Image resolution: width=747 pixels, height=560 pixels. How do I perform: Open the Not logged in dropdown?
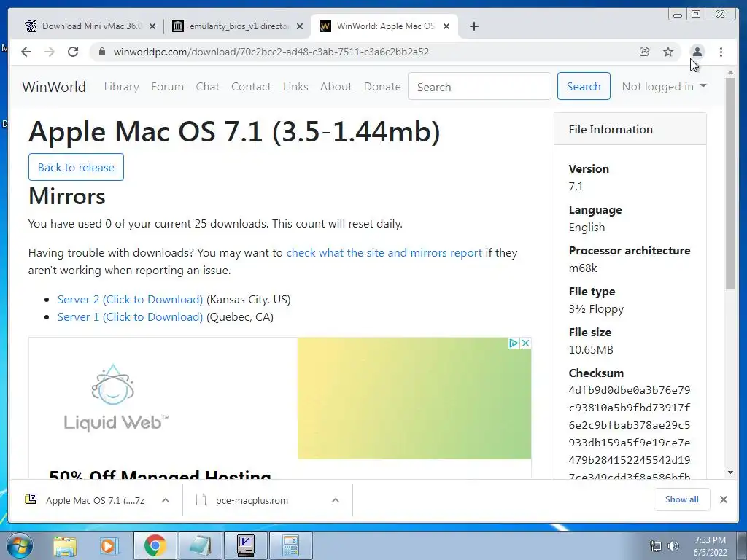click(664, 86)
